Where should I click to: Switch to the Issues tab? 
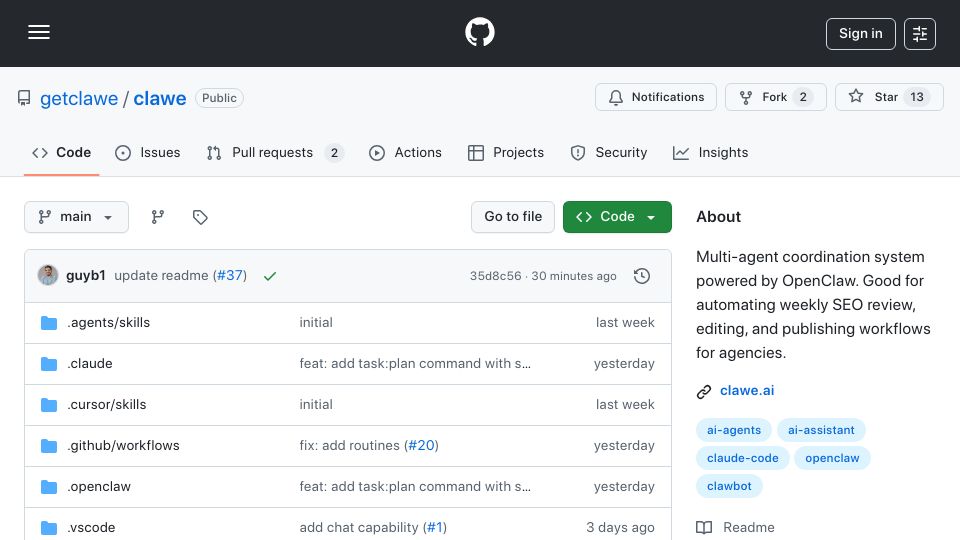point(148,152)
